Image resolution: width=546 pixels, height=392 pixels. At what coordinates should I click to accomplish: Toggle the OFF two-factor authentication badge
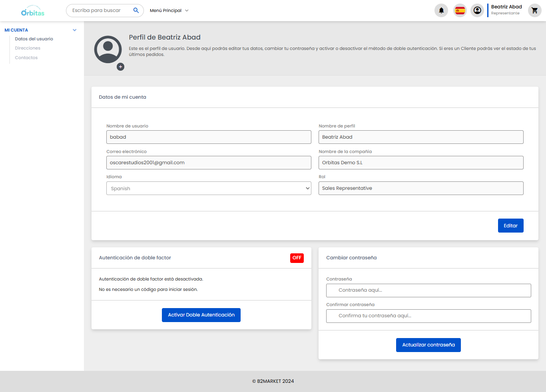(x=297, y=258)
